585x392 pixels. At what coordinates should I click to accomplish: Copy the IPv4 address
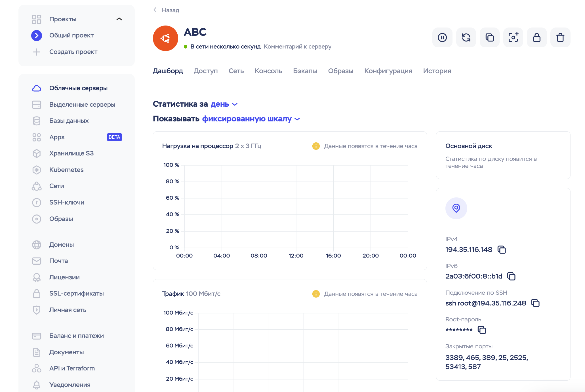coord(502,250)
